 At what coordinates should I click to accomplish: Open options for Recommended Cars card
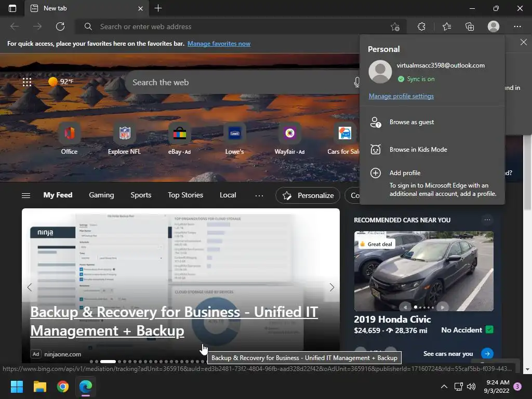point(487,220)
